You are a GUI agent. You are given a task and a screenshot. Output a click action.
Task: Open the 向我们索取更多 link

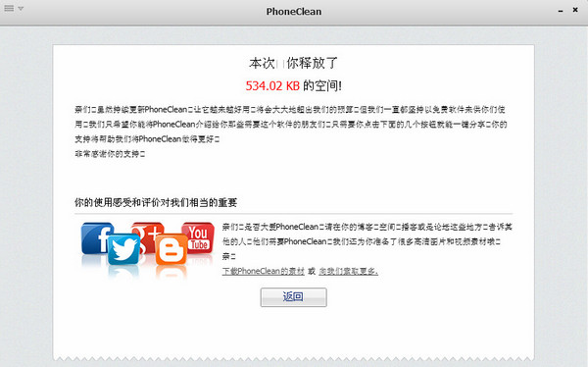(x=348, y=271)
